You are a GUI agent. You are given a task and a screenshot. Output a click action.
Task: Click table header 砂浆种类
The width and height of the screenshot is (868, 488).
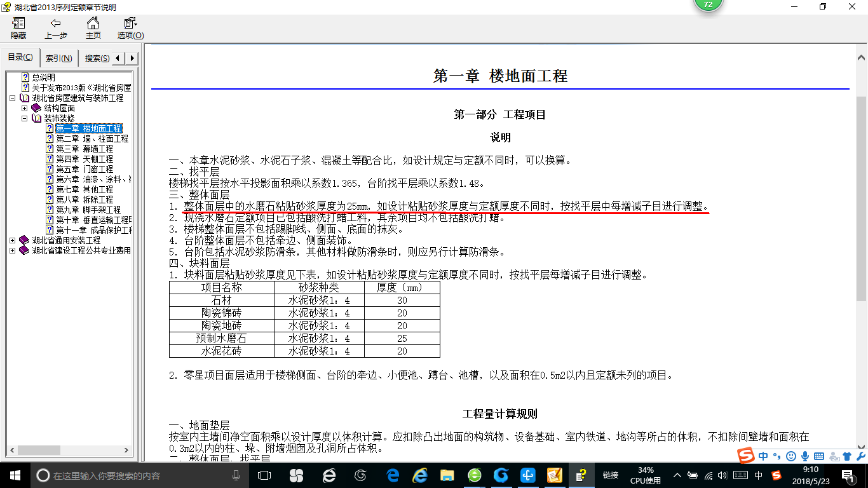coord(319,287)
